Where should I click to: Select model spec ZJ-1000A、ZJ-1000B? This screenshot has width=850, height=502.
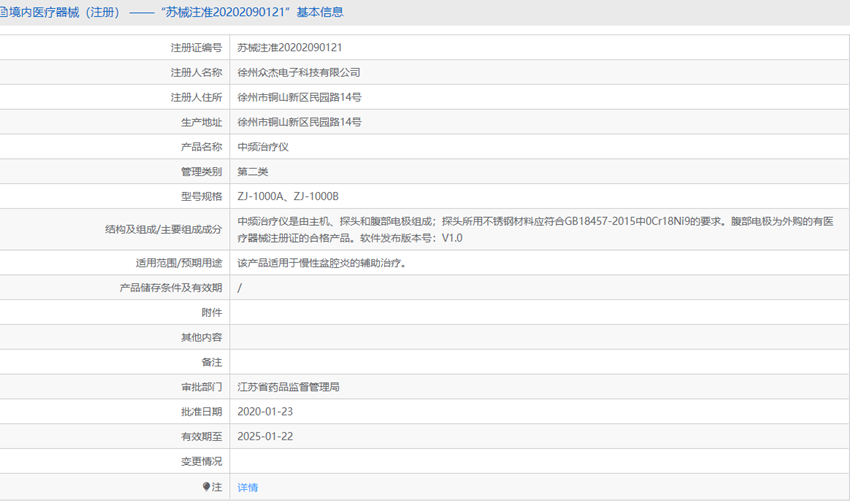[288, 197]
